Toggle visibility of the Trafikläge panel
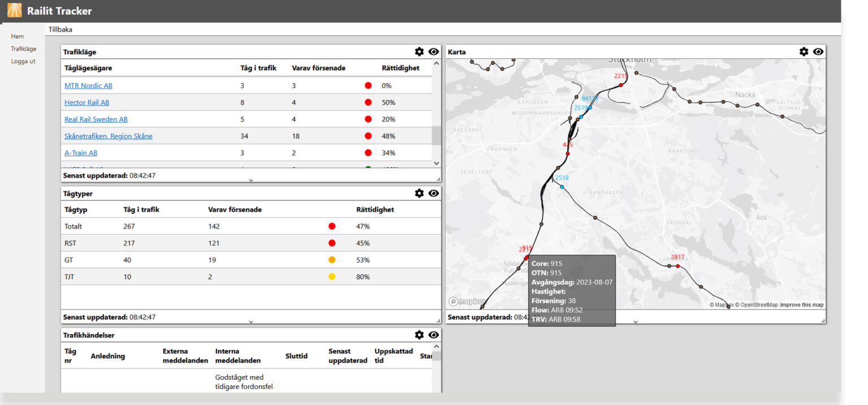The image size is (868, 405). [433, 51]
